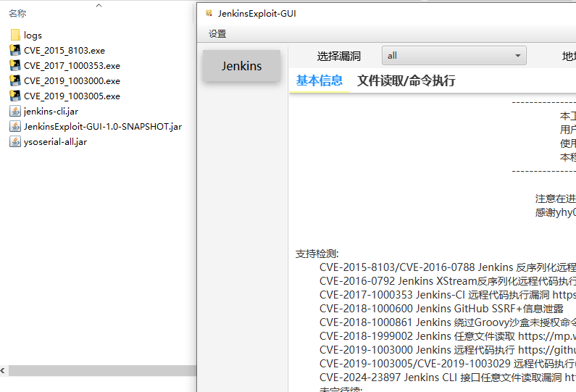Click the 支持检测: heading text
This screenshot has height=392, width=576.
(317, 254)
